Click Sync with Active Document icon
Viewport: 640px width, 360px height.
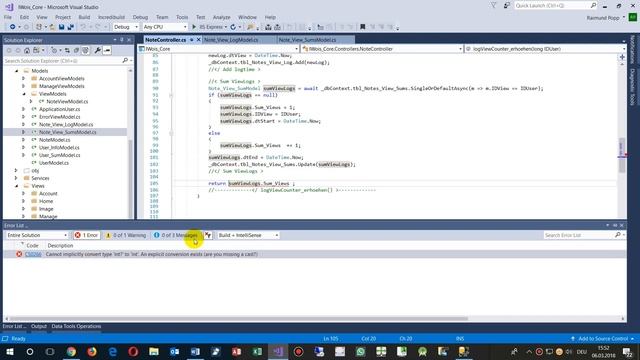coord(67,50)
